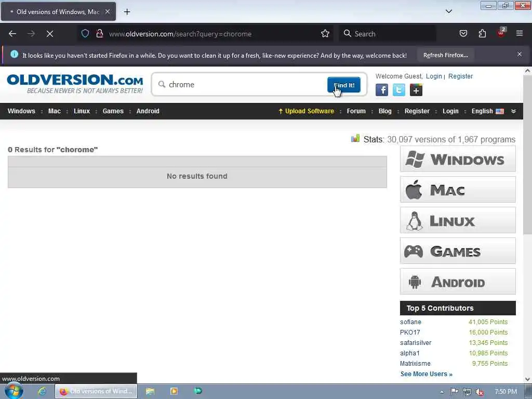Open English language selector
Image resolution: width=532 pixels, height=399 pixels.
(x=487, y=111)
